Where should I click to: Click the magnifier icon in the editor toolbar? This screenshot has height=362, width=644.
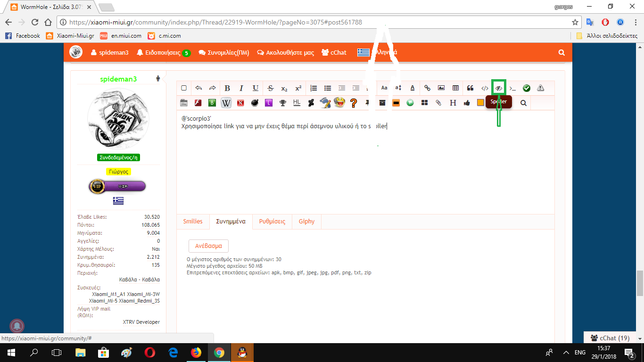tap(523, 103)
